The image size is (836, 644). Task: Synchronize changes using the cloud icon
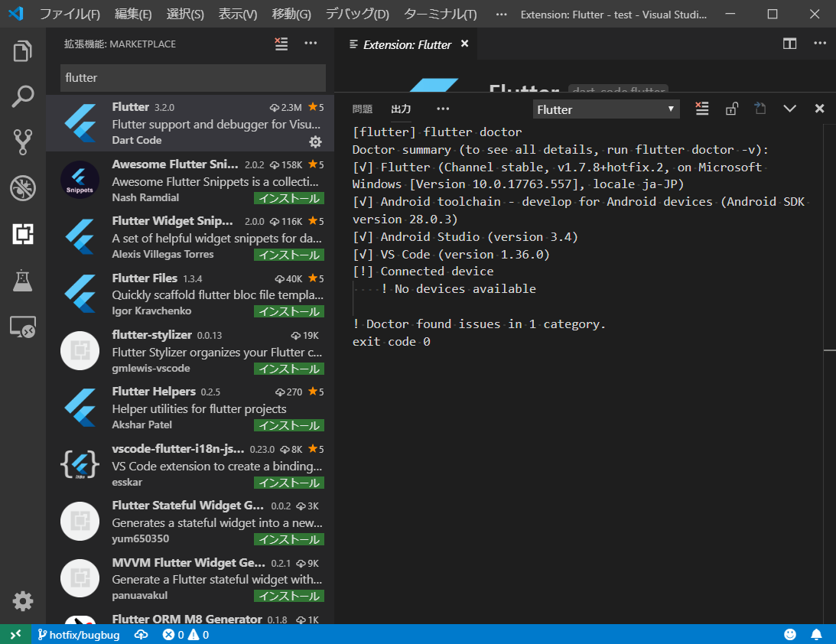[x=141, y=634]
